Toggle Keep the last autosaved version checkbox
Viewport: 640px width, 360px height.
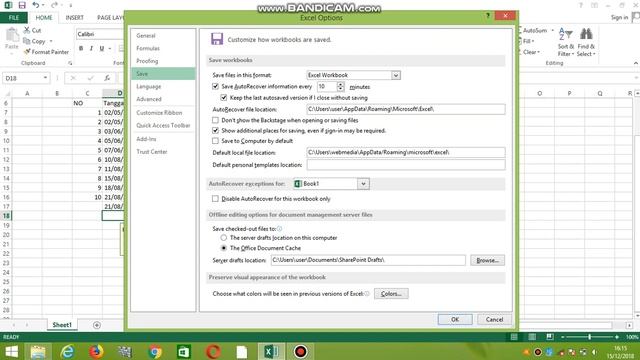(224, 98)
